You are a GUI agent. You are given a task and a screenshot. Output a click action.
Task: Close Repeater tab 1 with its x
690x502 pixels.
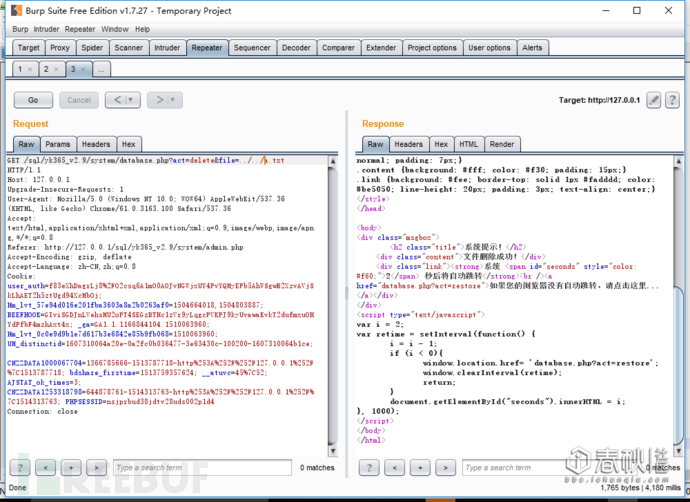pyautogui.click(x=30, y=70)
